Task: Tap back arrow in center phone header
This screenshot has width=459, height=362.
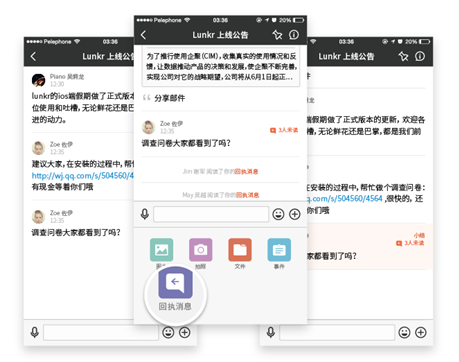Action: coord(143,35)
